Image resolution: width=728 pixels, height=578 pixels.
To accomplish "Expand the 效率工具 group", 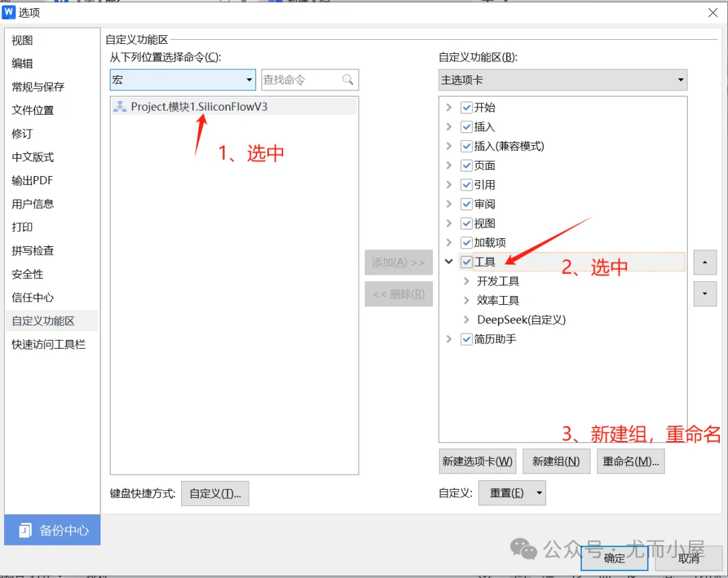I will pyautogui.click(x=466, y=300).
